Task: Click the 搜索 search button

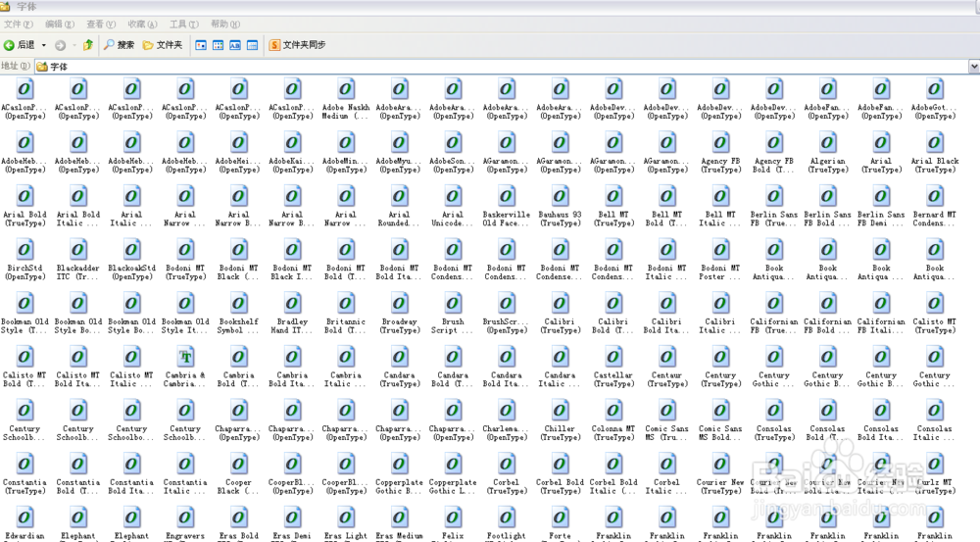Action: tap(119, 45)
